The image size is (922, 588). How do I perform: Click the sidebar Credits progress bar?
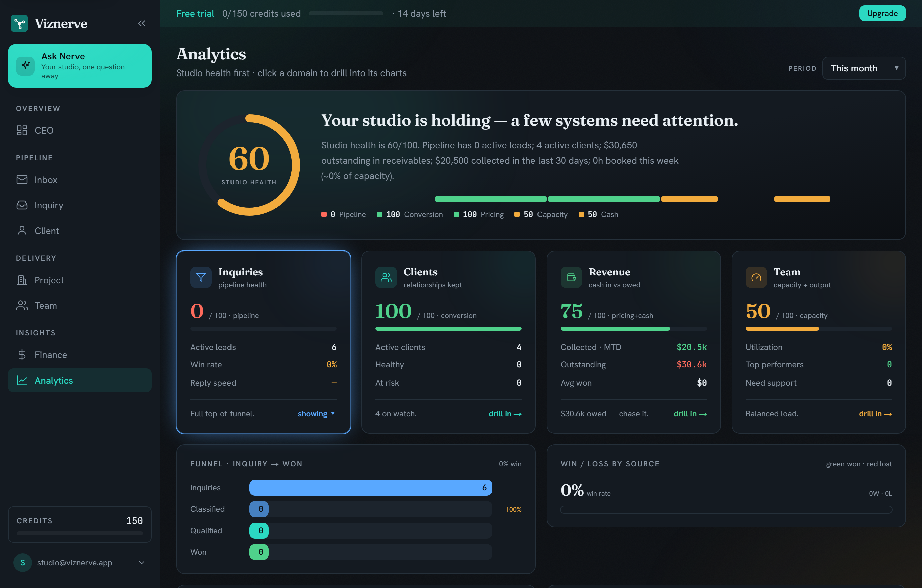80,533
